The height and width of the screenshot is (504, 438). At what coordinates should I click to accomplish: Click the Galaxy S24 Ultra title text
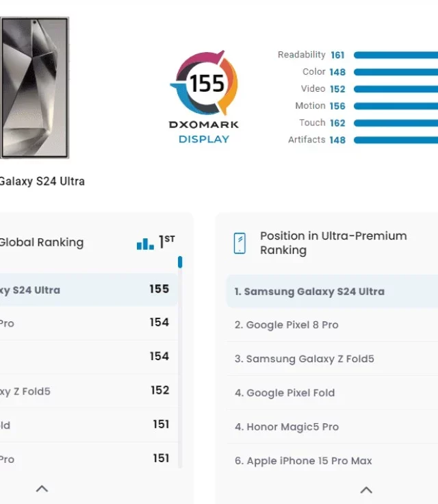coord(42,181)
